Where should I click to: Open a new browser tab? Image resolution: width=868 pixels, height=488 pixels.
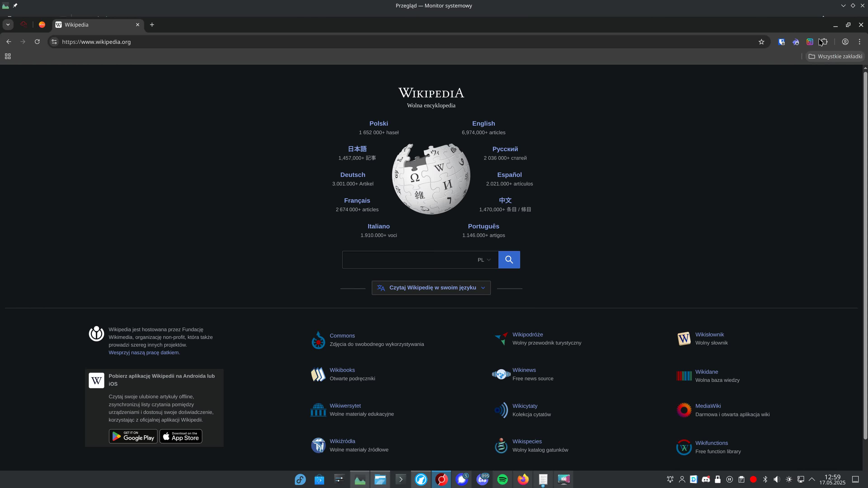tap(152, 25)
